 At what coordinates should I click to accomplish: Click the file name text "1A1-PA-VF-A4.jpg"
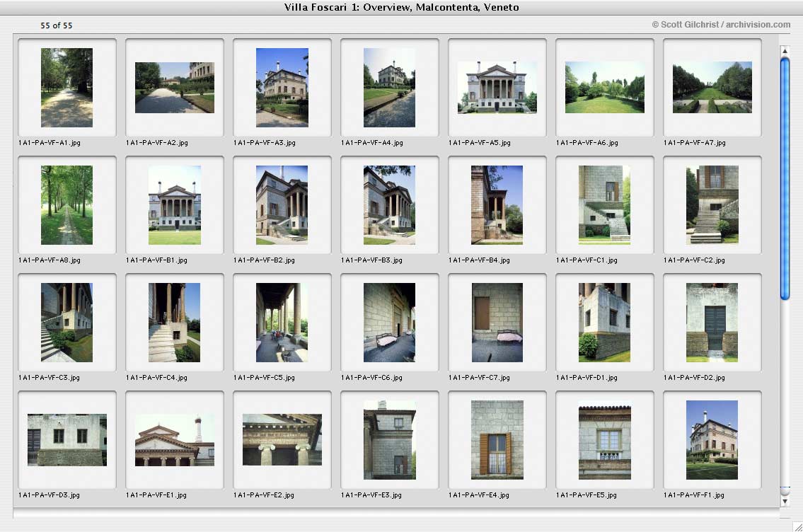point(372,143)
